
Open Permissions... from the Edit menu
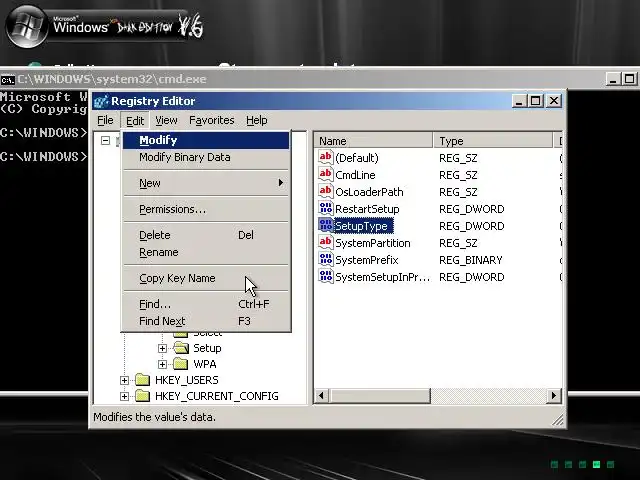point(206,209)
